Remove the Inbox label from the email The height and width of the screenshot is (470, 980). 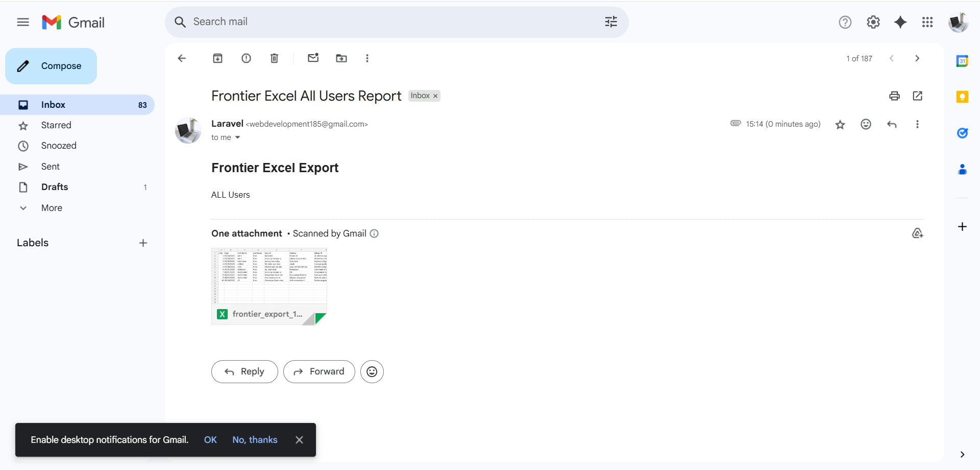pos(435,96)
